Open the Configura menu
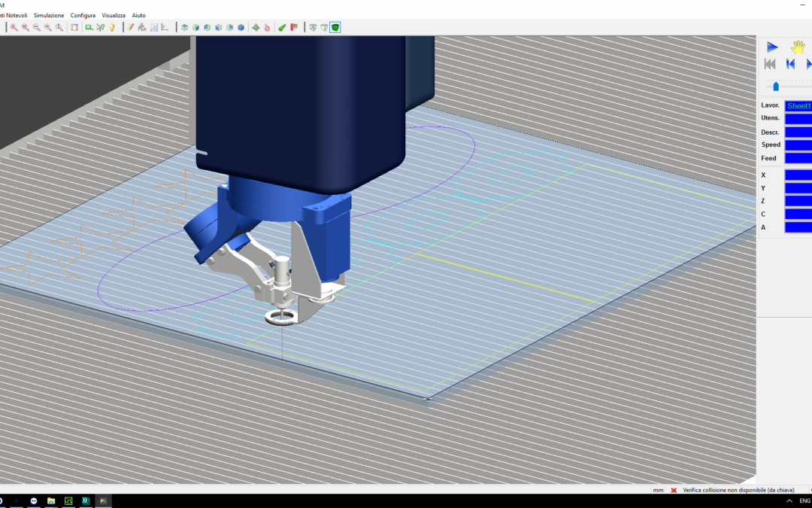812x508 pixels. tap(83, 15)
